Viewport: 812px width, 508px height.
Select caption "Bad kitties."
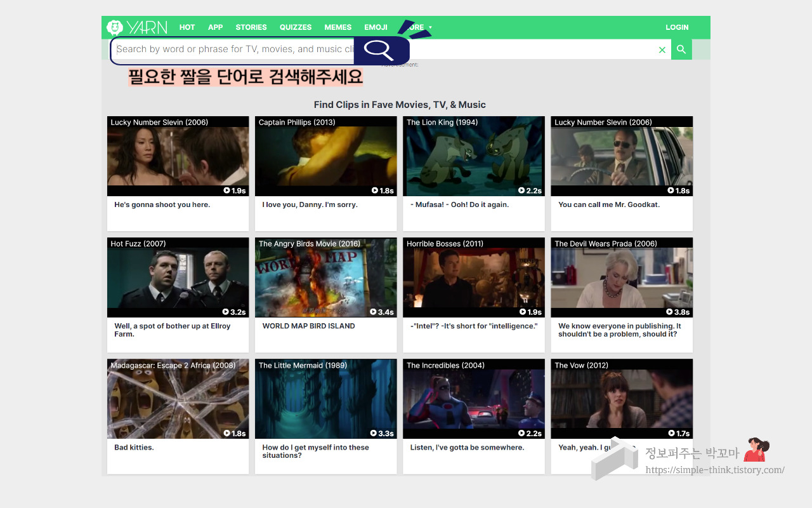click(x=134, y=448)
